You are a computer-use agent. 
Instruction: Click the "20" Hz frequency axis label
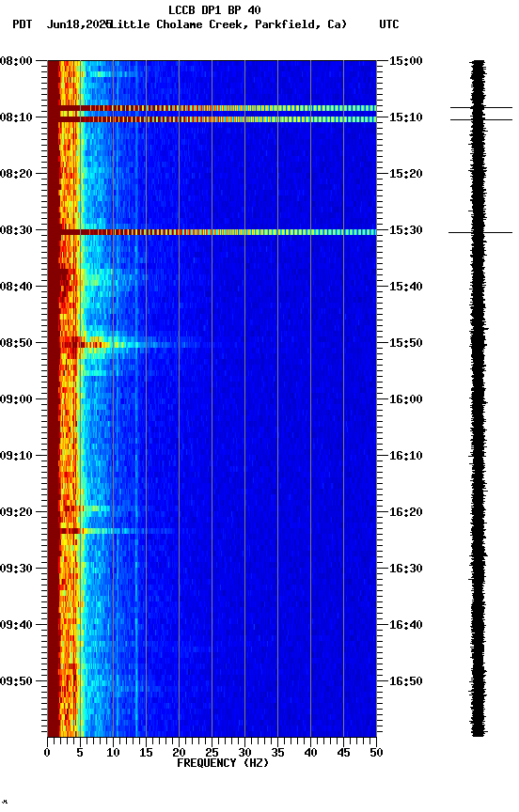(179, 753)
